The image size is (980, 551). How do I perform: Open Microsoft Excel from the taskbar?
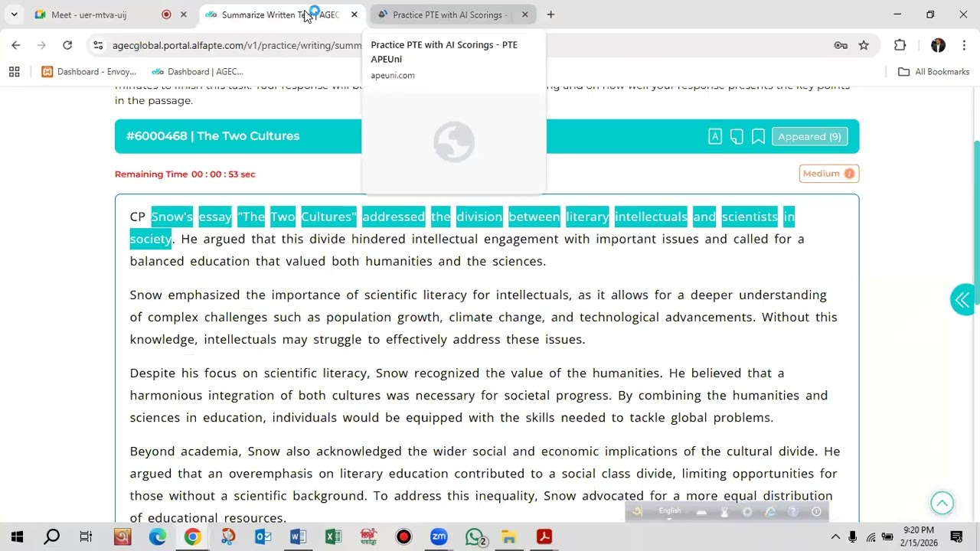click(x=333, y=536)
